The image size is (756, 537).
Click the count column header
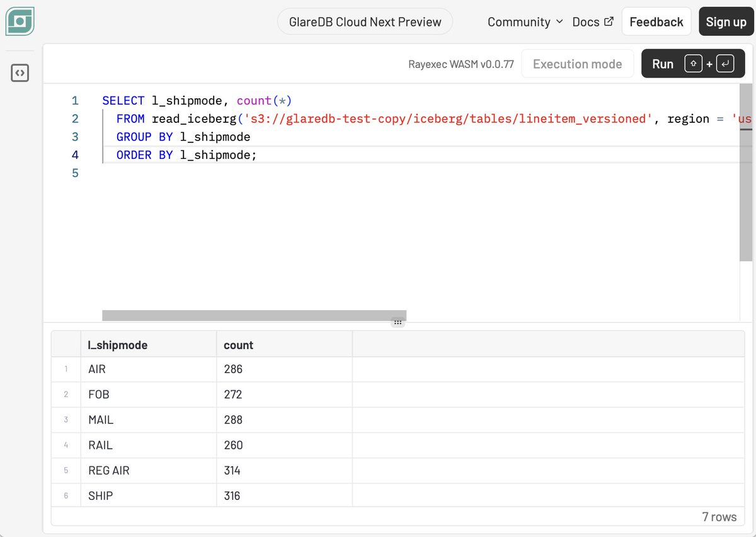point(284,345)
